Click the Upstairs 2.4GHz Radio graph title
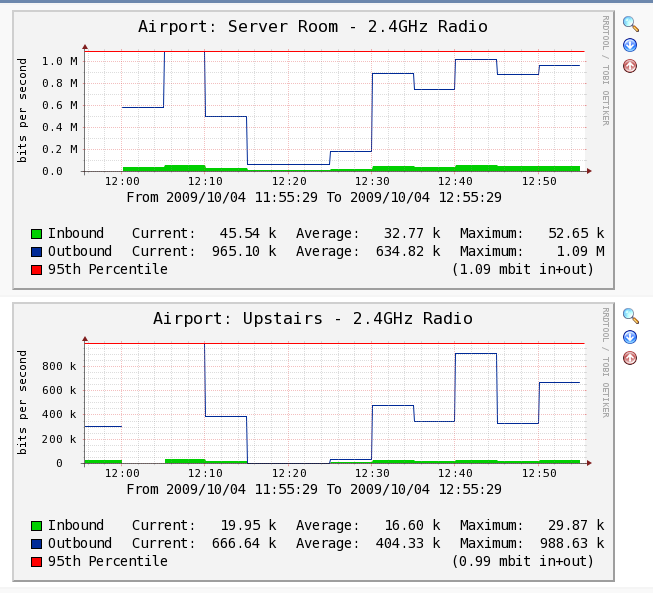Screen dimensions: 653x593 [312, 319]
